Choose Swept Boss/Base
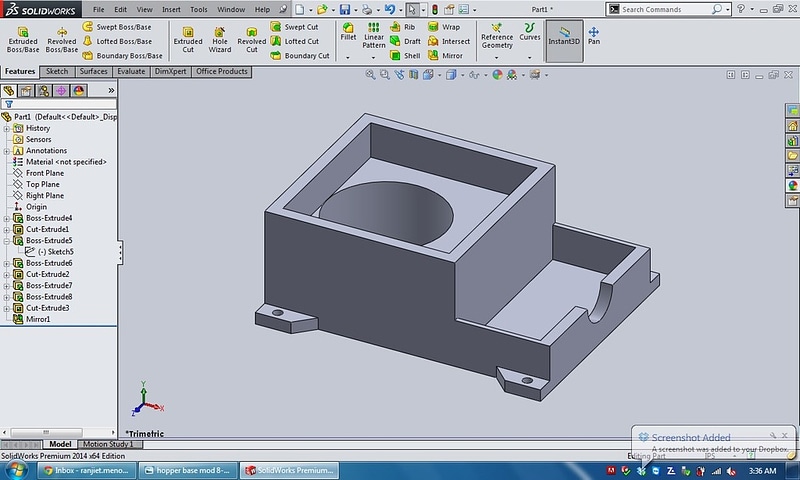Screen dimensions: 800x480 (117, 27)
